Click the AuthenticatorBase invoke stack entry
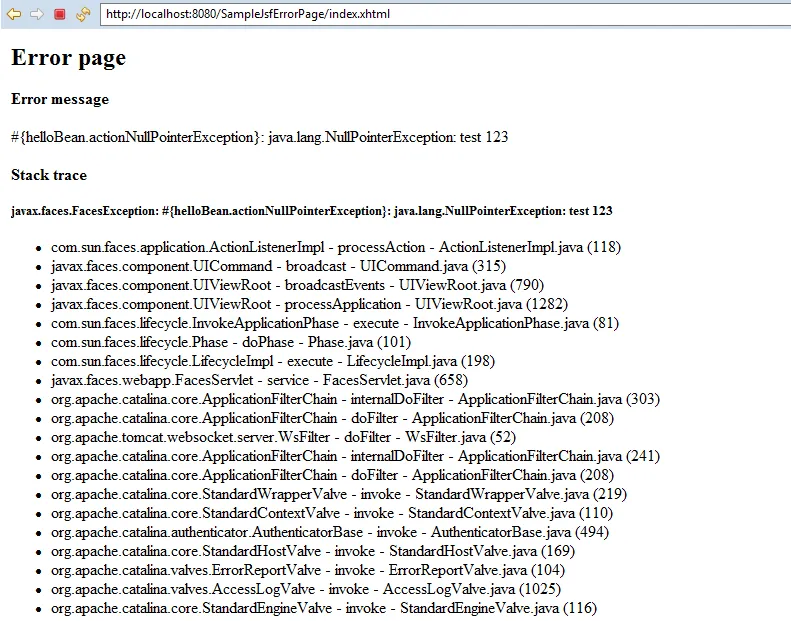Screen dimensions: 791x621 (x=330, y=532)
